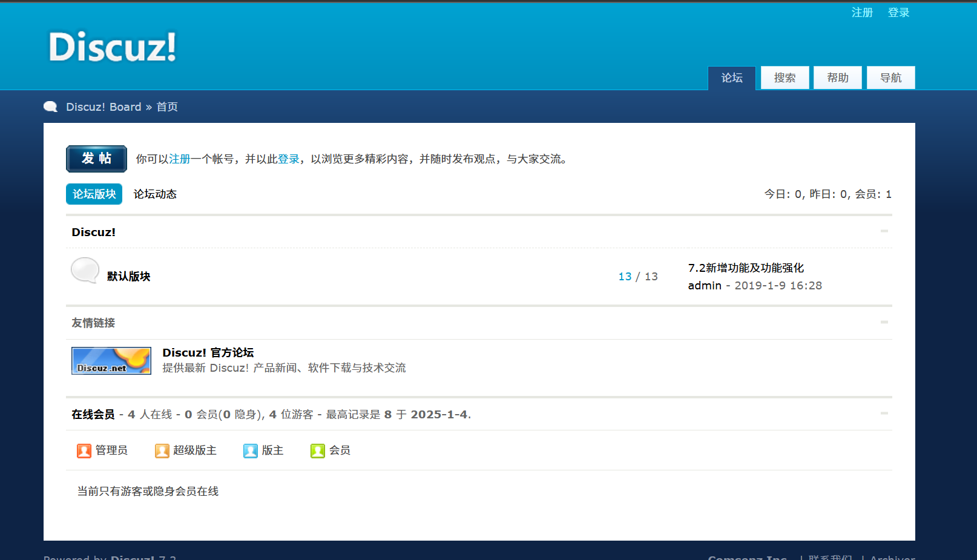The width and height of the screenshot is (977, 560).
Task: Click the Discuz! logo in the header
Action: click(113, 47)
